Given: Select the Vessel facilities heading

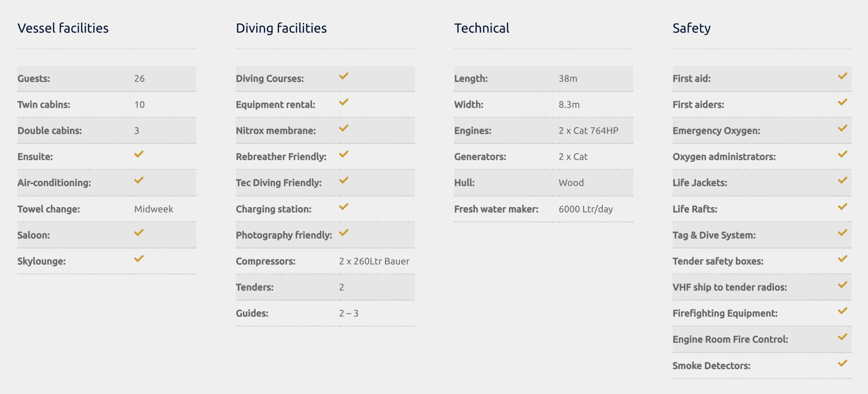Looking at the screenshot, I should [x=63, y=28].
